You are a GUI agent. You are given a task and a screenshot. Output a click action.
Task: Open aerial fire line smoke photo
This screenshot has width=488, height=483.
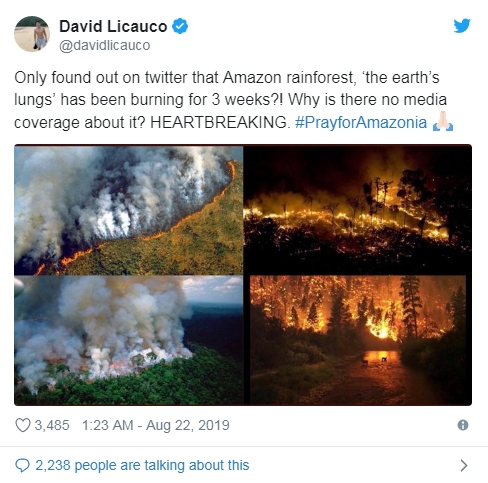pos(129,210)
